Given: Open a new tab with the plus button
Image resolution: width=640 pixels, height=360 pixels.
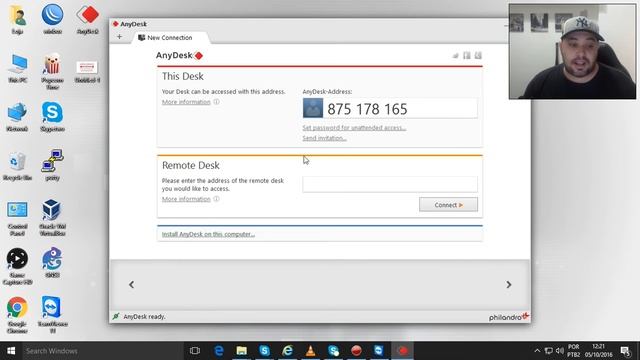Looking at the screenshot, I should coord(119,37).
